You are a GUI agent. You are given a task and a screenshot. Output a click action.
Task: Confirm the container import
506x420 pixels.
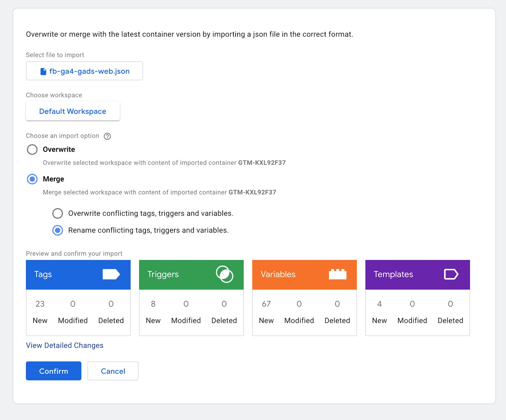point(53,371)
